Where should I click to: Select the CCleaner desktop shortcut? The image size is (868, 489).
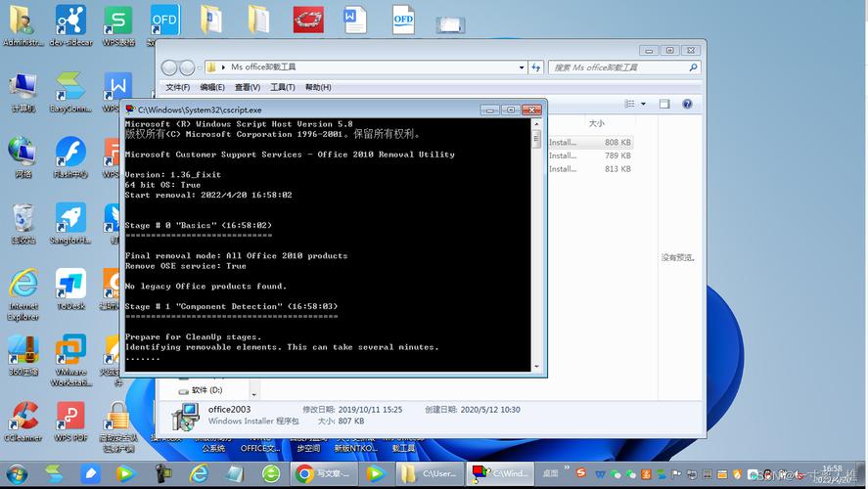pos(23,422)
